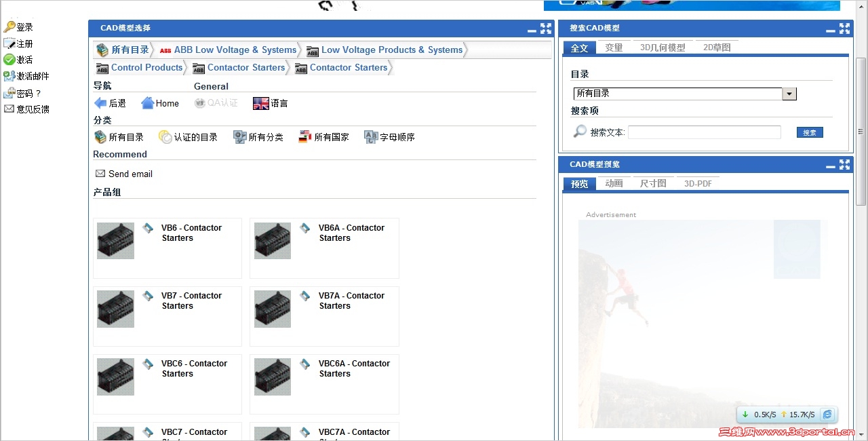
Task: Open ABB Low Voltage & Systems breadcrumb
Action: [x=235, y=50]
